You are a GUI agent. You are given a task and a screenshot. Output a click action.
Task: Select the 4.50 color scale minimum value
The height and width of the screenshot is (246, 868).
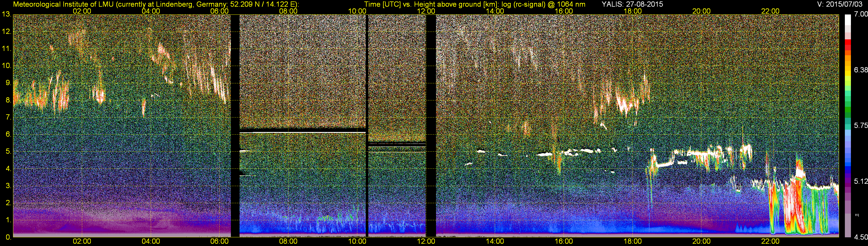[860, 237]
